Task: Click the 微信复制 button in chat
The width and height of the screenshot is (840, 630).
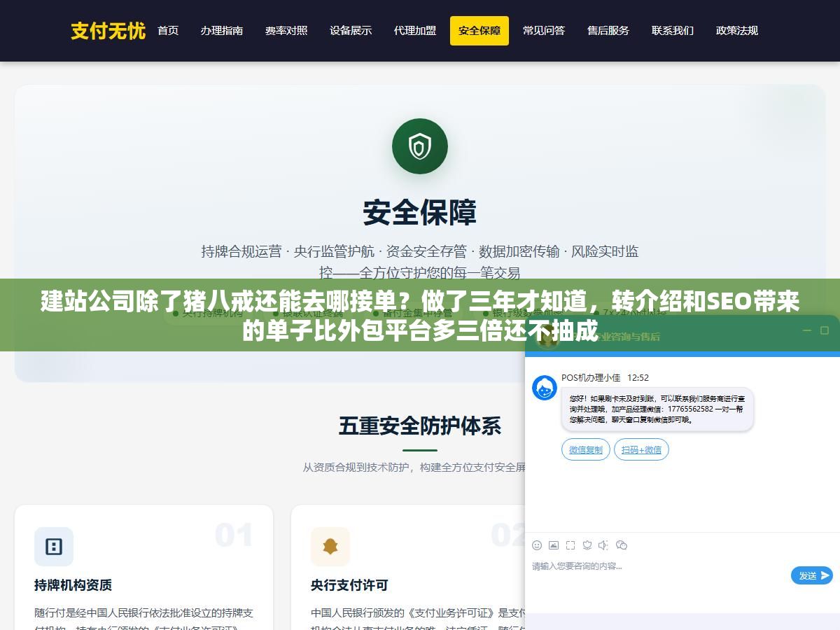Action: 586,449
